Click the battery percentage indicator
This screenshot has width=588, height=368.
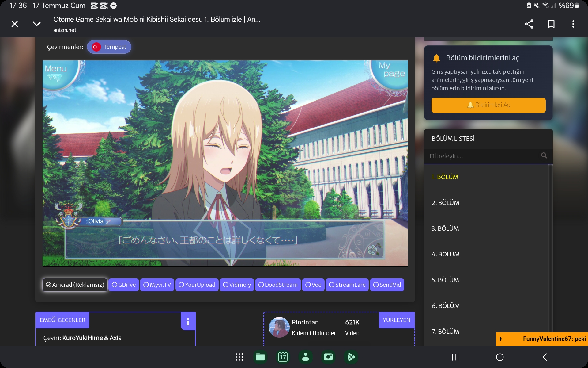[x=566, y=6]
